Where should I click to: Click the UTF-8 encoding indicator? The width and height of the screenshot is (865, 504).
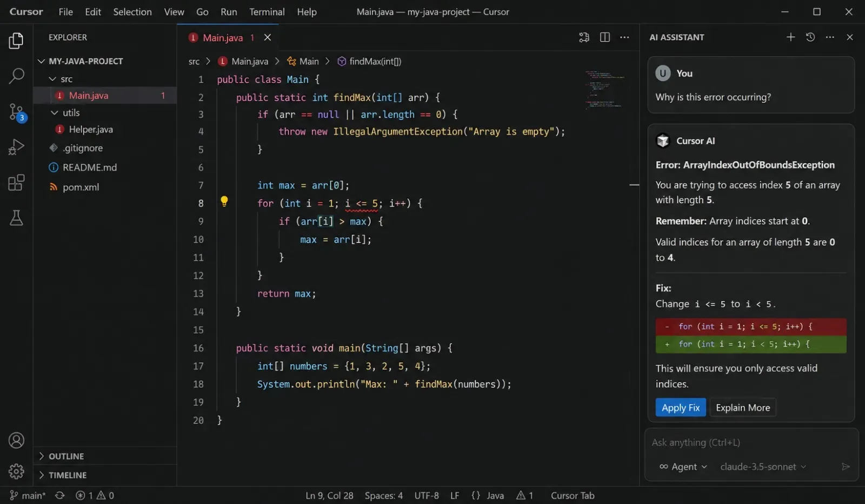[x=427, y=495]
